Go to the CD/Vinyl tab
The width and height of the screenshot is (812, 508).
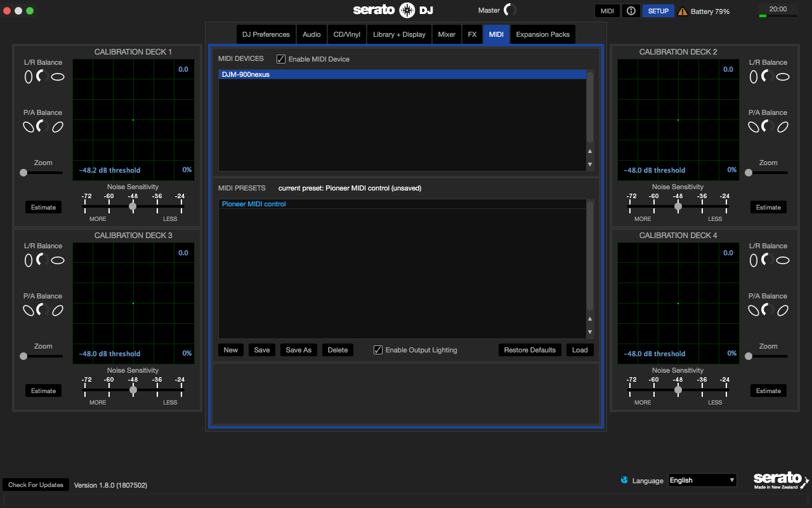[347, 34]
